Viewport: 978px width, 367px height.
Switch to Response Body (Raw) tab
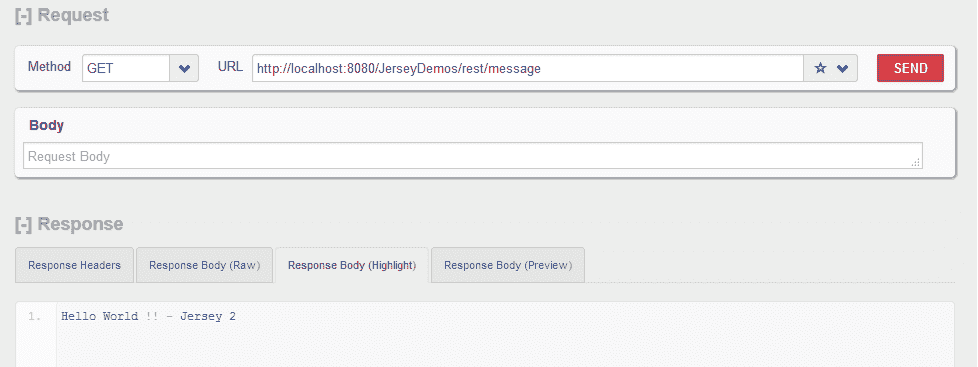click(x=205, y=265)
